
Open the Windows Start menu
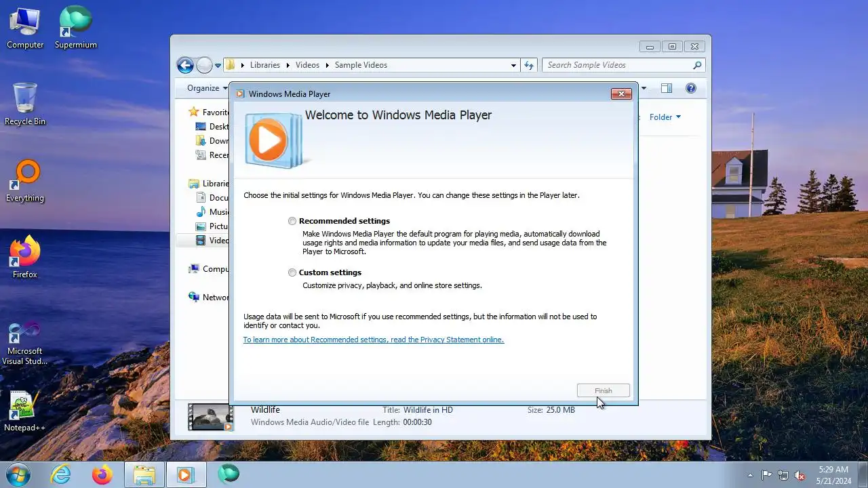(18, 474)
